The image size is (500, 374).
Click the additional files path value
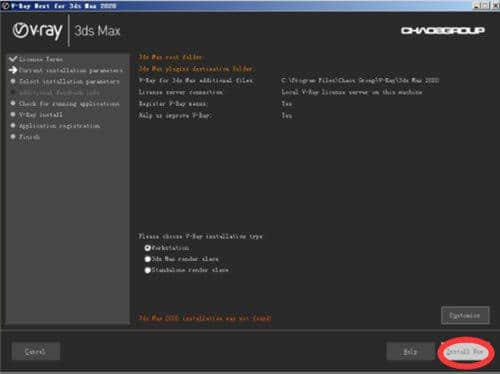(x=360, y=80)
